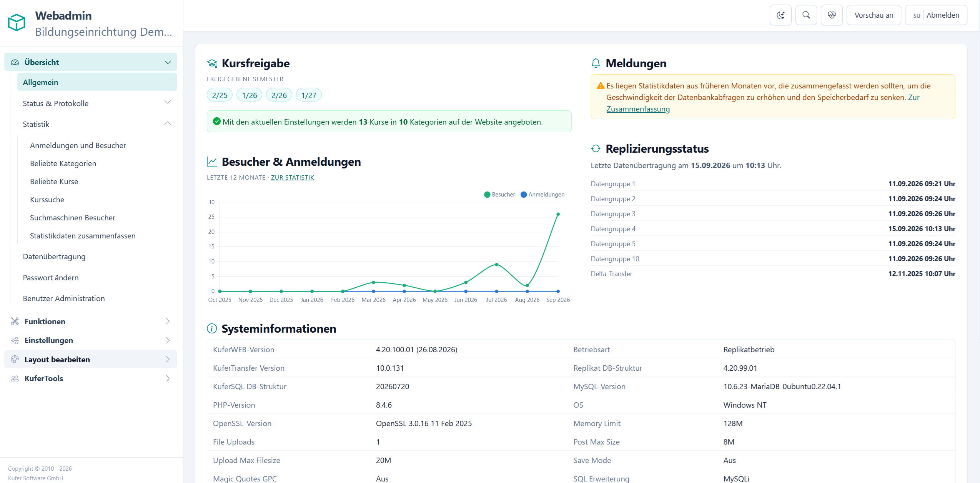This screenshot has height=483, width=980.
Task: Toggle Besucher series in chart legend
Action: 499,195
